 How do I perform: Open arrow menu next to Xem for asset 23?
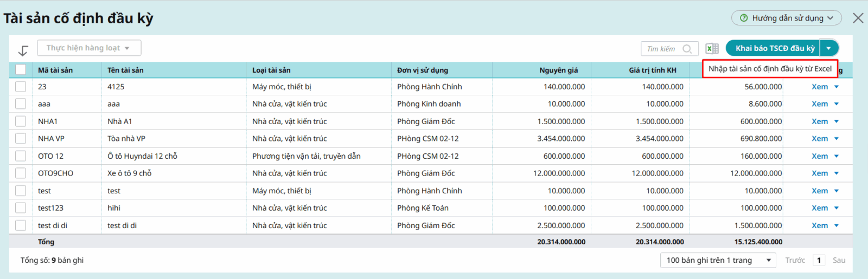coord(836,87)
